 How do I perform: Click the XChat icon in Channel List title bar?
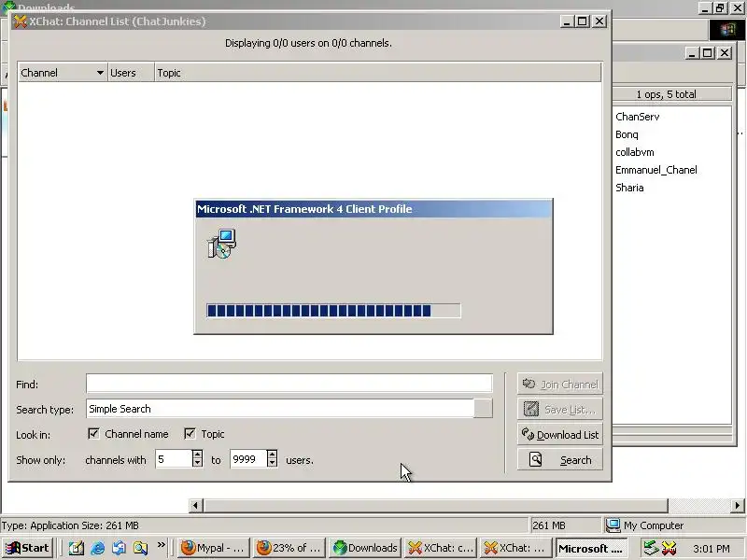pos(20,21)
